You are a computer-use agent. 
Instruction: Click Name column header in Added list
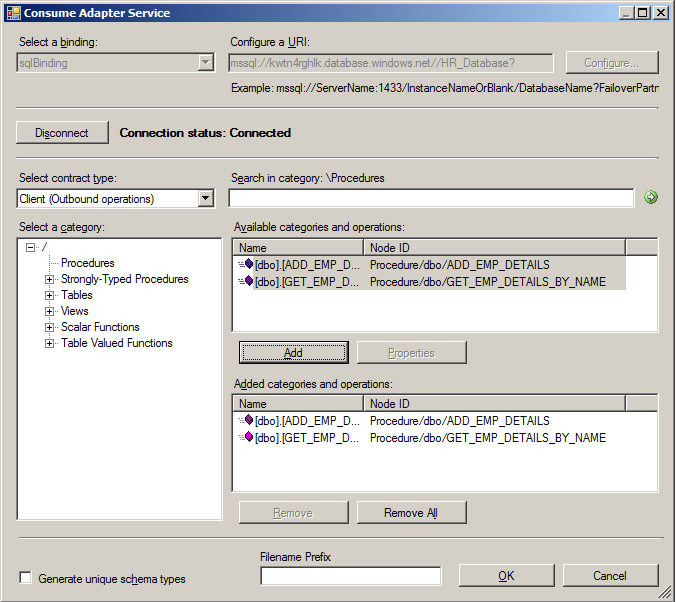(298, 404)
